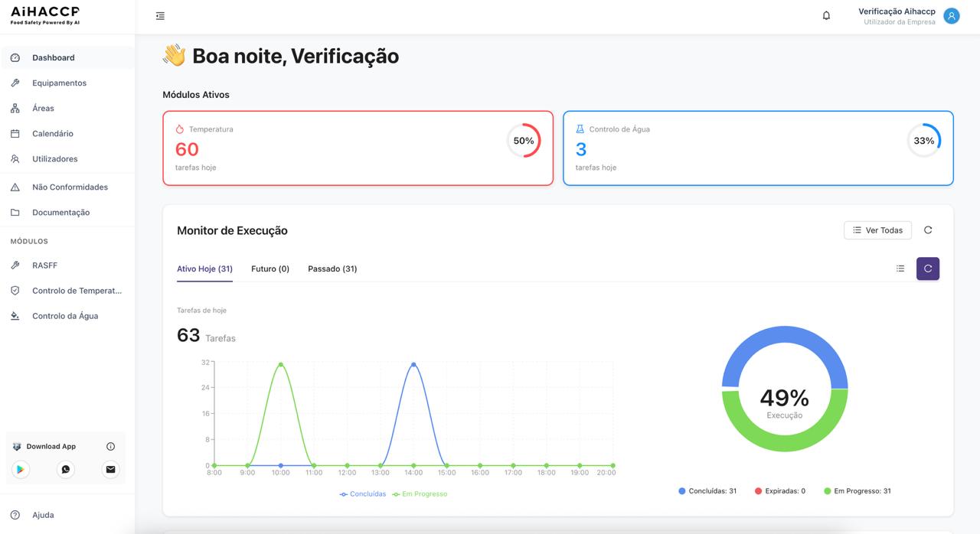980x534 pixels.
Task: Toggle the Em Progresso line chart legend
Action: pos(420,494)
